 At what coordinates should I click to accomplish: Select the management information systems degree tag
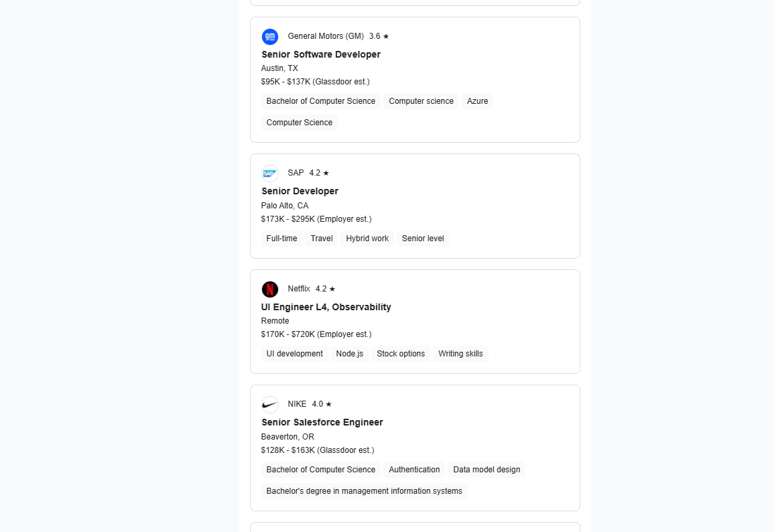364,491
